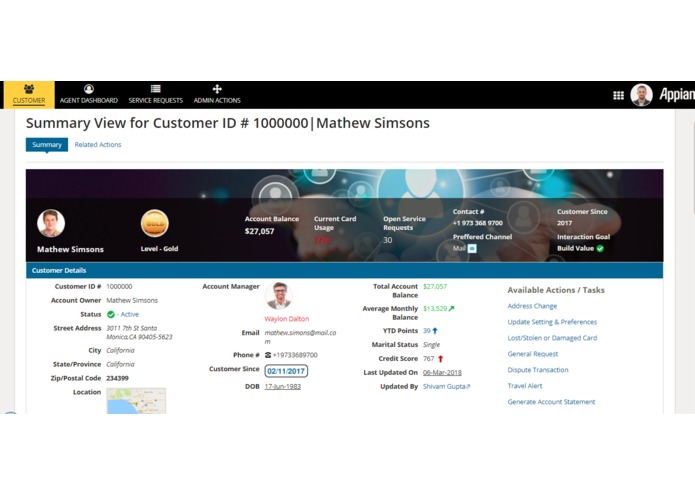Image resolution: width=695 pixels, height=494 pixels.
Task: Click Mathew Simsons profile photo in banner
Action: coord(51,223)
